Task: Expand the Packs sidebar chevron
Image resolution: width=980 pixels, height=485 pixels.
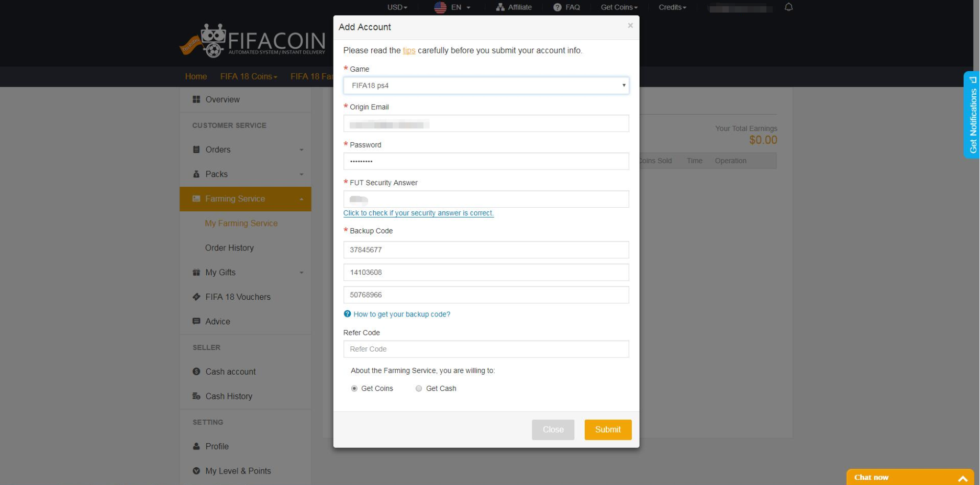Action: pos(302,175)
